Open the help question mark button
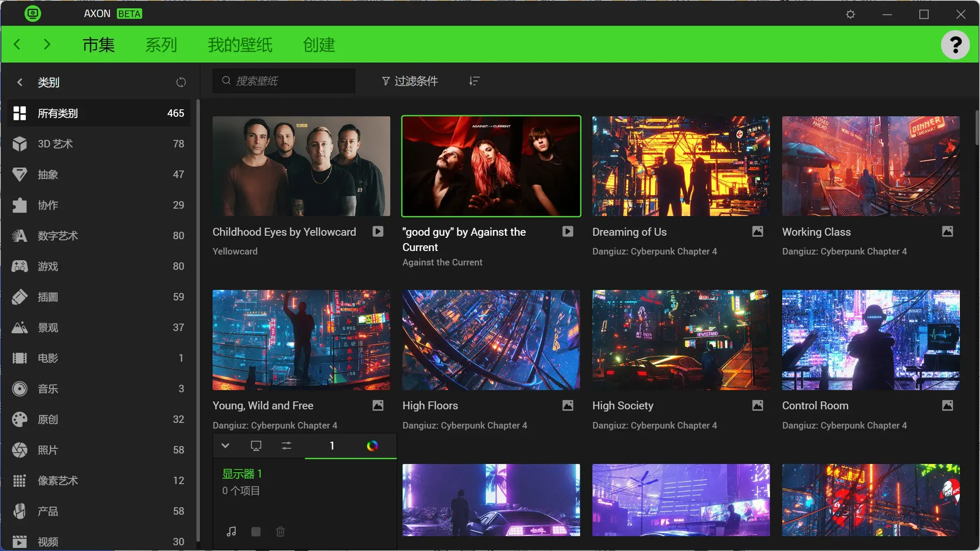The image size is (980, 551). 955,45
